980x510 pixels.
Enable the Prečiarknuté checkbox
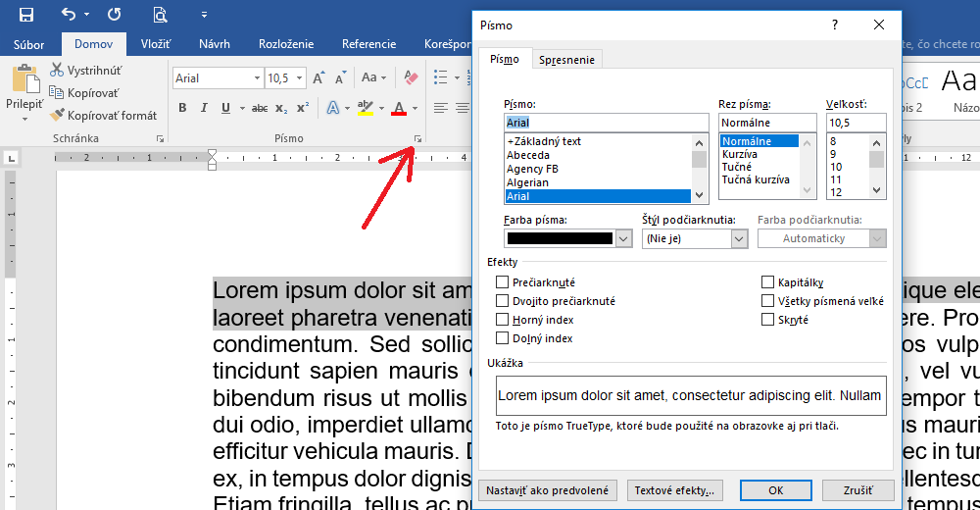coord(503,282)
